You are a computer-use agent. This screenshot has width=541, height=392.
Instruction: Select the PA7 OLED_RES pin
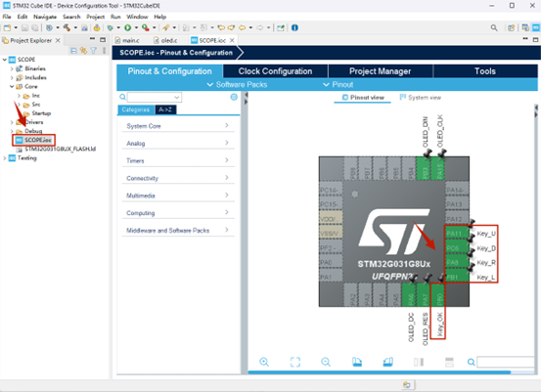click(x=424, y=295)
